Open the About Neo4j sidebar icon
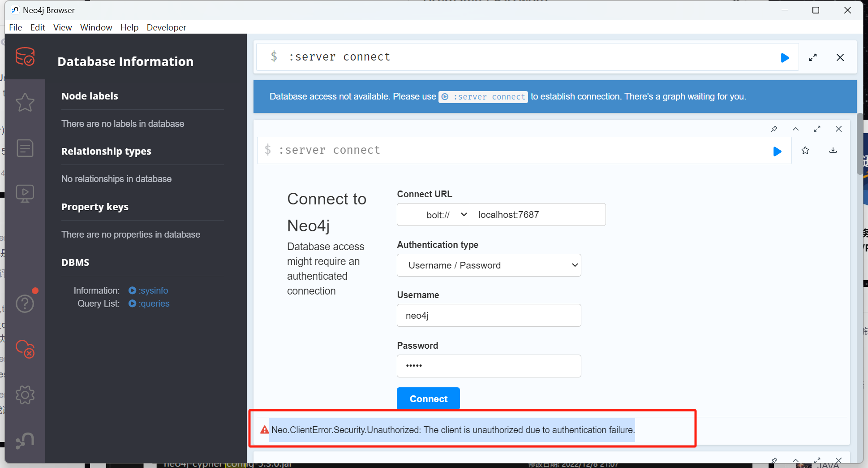The image size is (868, 468). tap(25, 440)
